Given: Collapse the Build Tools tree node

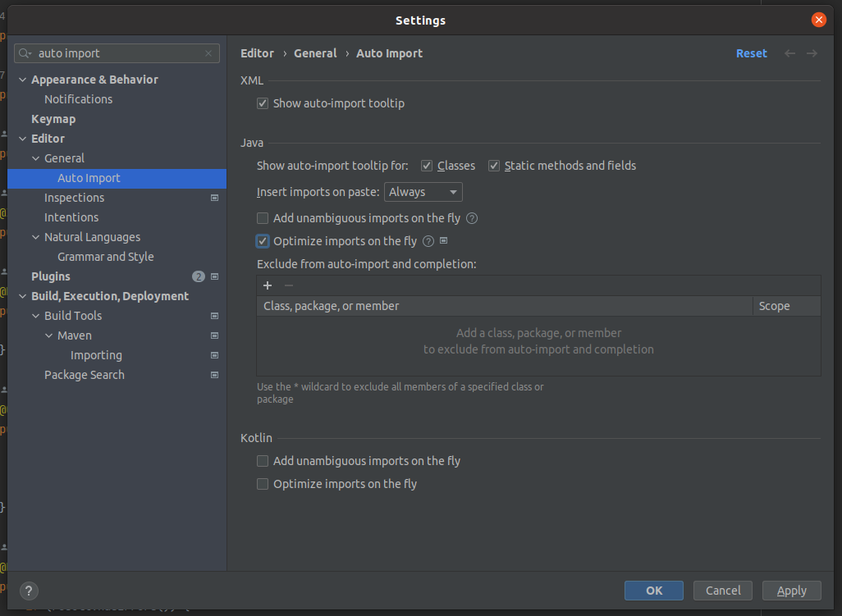Looking at the screenshot, I should click(x=36, y=316).
